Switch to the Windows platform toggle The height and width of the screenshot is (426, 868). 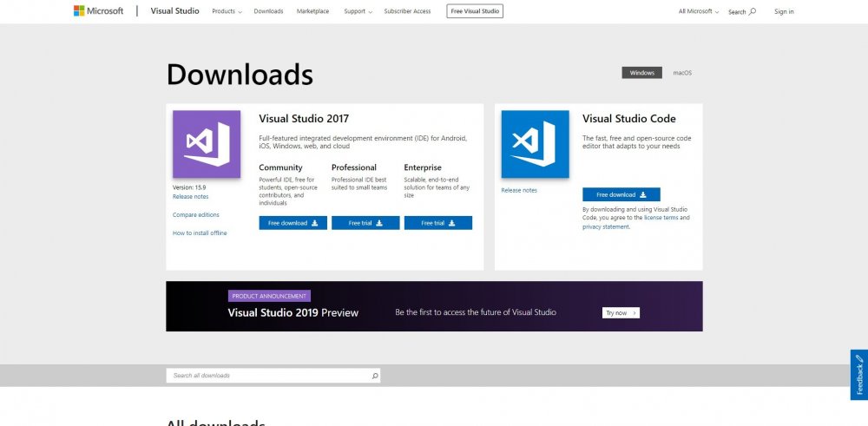[641, 73]
